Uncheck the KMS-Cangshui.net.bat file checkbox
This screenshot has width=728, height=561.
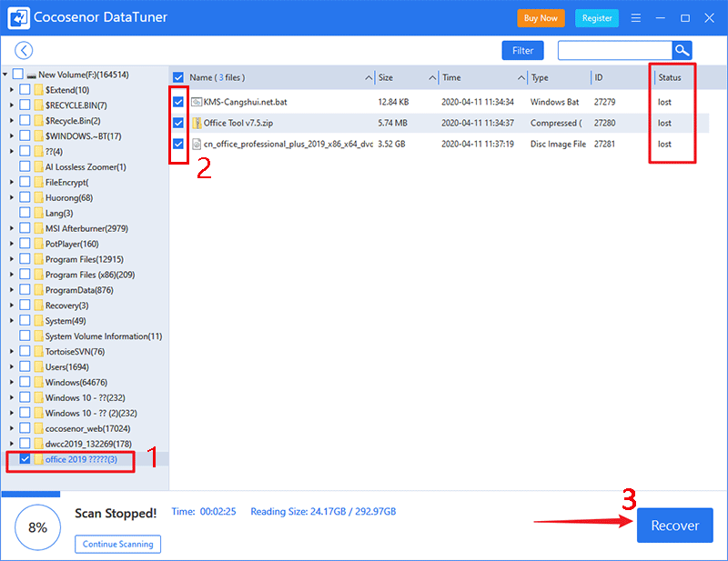178,102
